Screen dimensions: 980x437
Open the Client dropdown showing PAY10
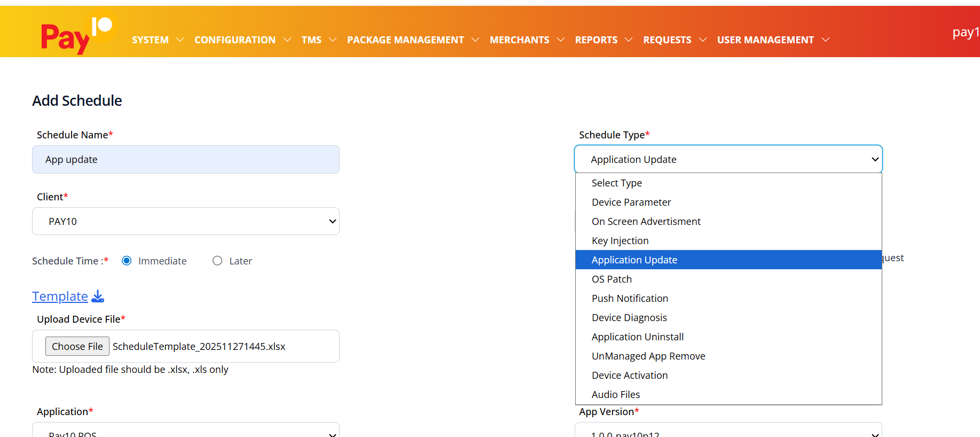point(185,221)
